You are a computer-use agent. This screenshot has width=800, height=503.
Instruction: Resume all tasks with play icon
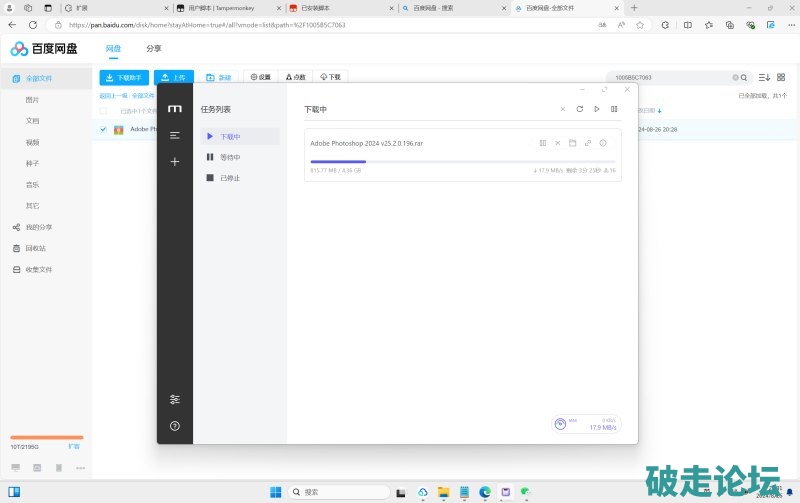coord(597,109)
